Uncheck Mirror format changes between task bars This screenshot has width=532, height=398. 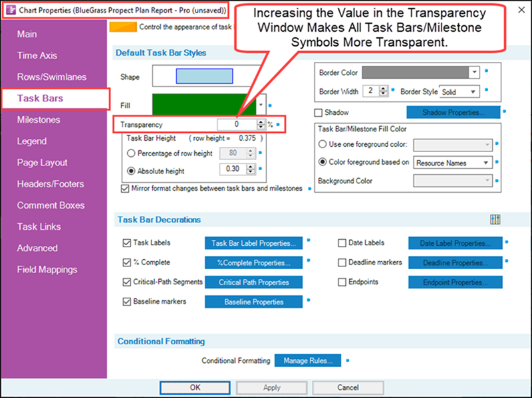(125, 189)
